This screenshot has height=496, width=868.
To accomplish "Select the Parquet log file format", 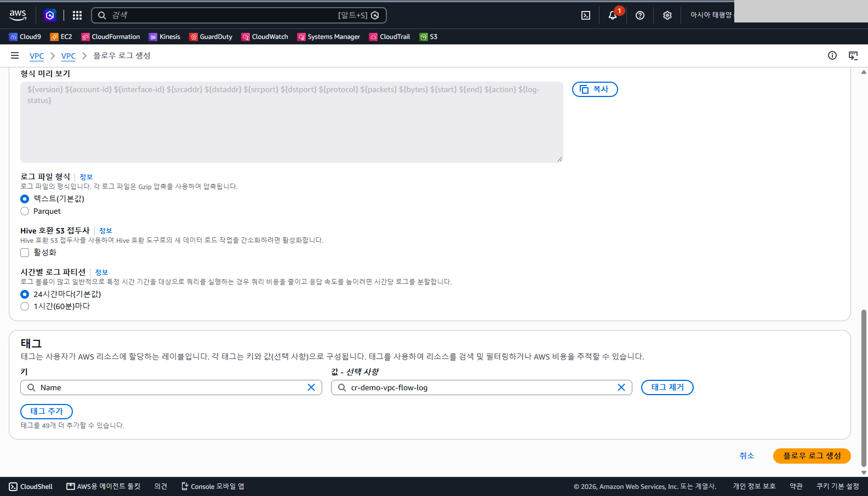I will 25,211.
